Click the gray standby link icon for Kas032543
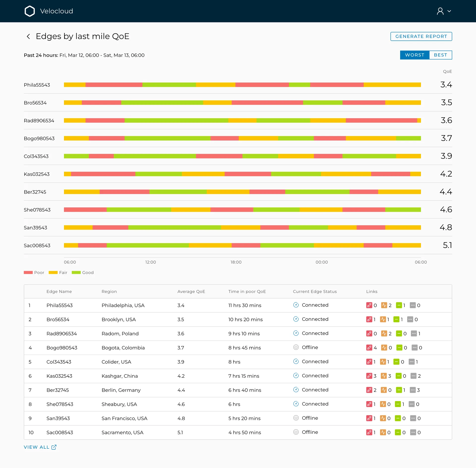 pos(413,376)
